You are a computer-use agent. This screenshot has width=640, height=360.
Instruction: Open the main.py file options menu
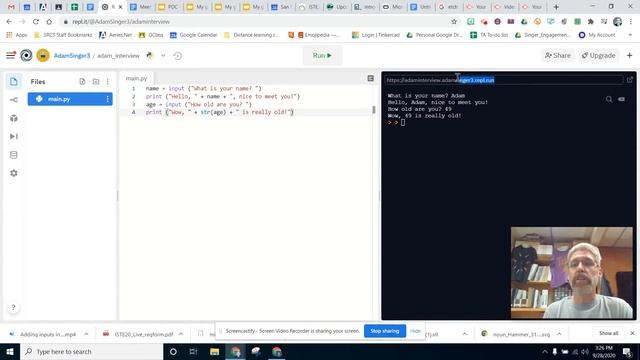[x=108, y=99]
